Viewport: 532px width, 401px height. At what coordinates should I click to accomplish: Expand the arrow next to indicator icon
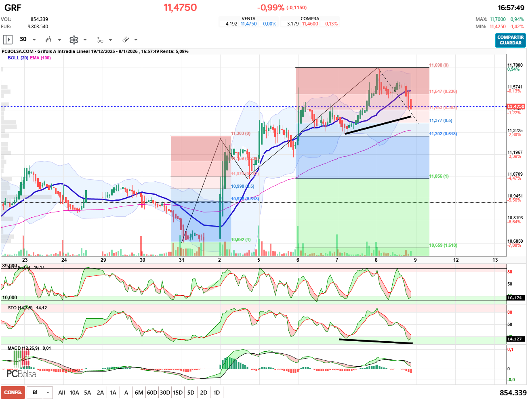(x=110, y=40)
